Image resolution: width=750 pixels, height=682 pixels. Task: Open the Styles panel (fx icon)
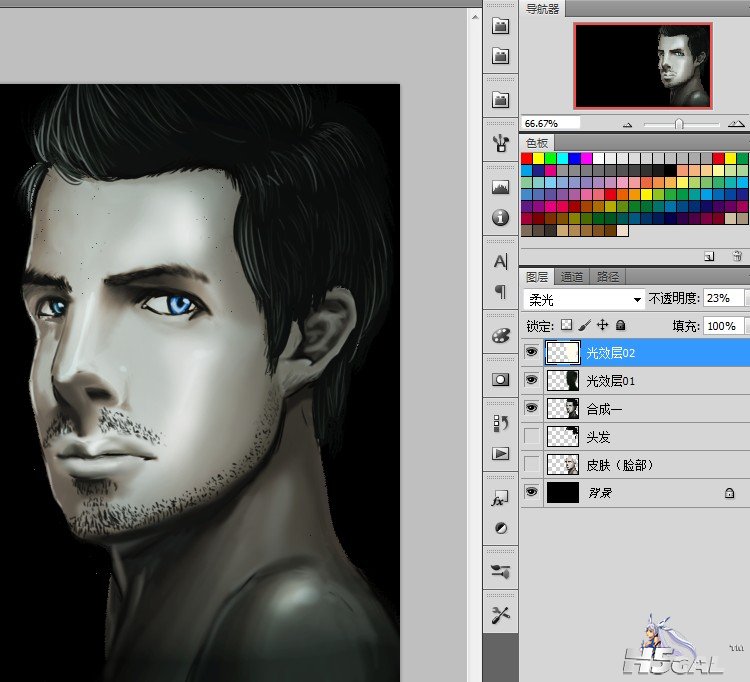pyautogui.click(x=500, y=498)
